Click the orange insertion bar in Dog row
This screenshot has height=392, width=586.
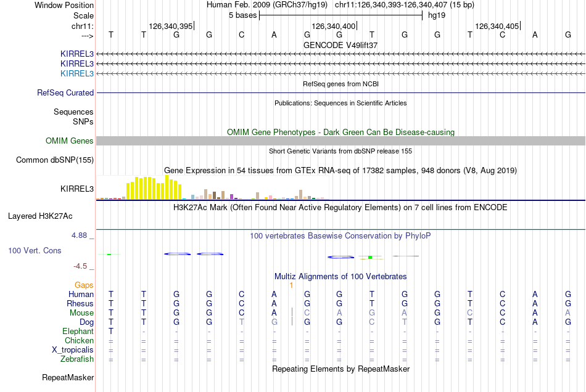coord(292,322)
